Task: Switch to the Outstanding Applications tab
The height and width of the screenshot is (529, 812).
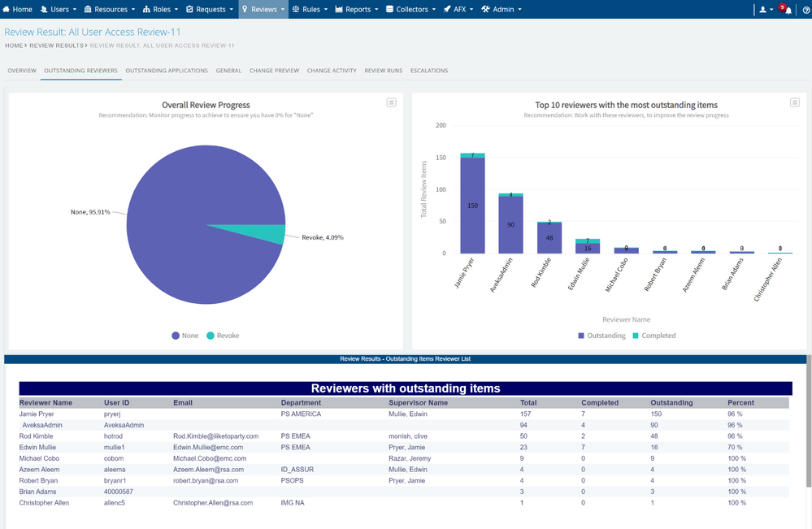Action: (167, 71)
